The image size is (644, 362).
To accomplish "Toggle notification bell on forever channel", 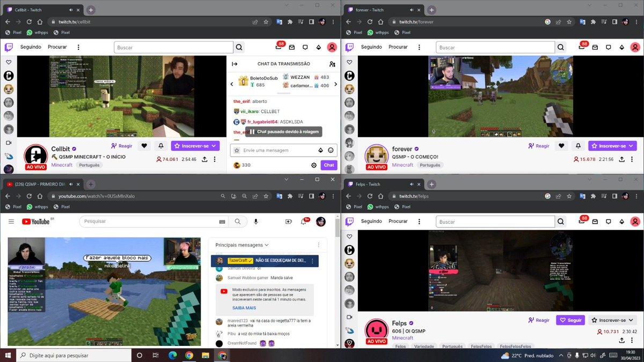I will (578, 146).
